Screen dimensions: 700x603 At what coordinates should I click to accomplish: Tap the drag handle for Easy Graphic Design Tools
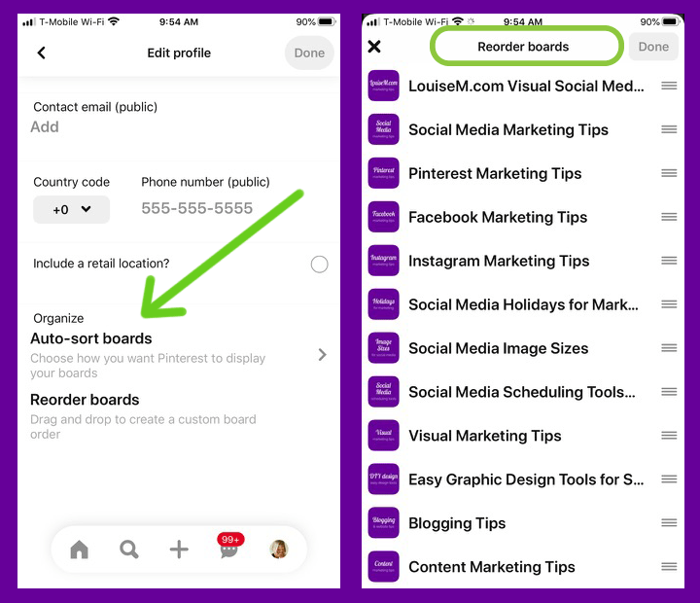tap(669, 479)
